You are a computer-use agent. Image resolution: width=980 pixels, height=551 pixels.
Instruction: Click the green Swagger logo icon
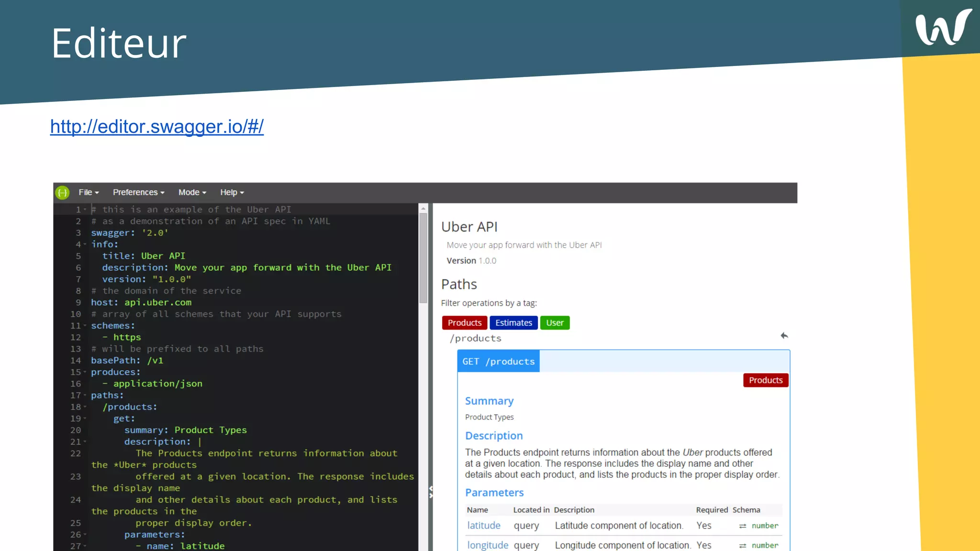click(63, 193)
